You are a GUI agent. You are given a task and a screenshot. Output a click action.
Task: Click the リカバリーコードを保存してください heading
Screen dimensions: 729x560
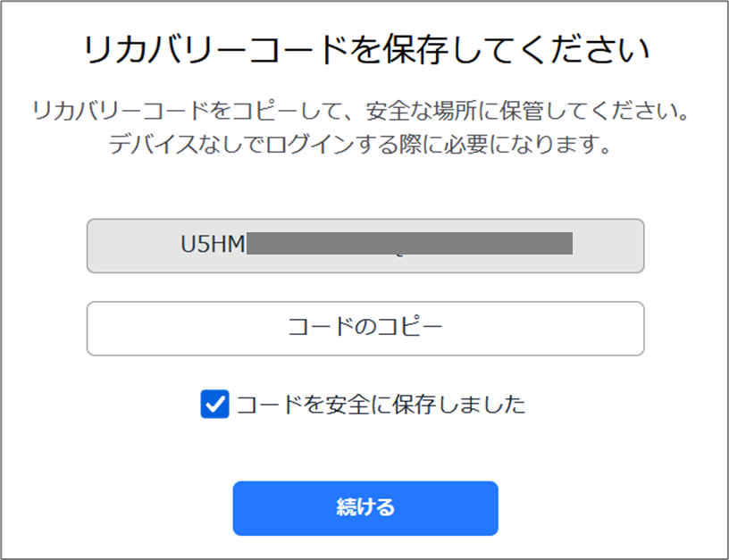pos(364,51)
